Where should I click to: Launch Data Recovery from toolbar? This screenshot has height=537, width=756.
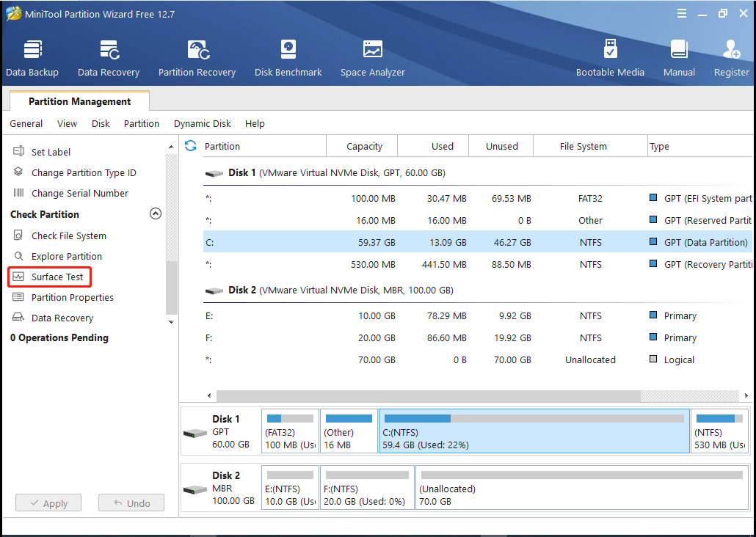pyautogui.click(x=109, y=59)
